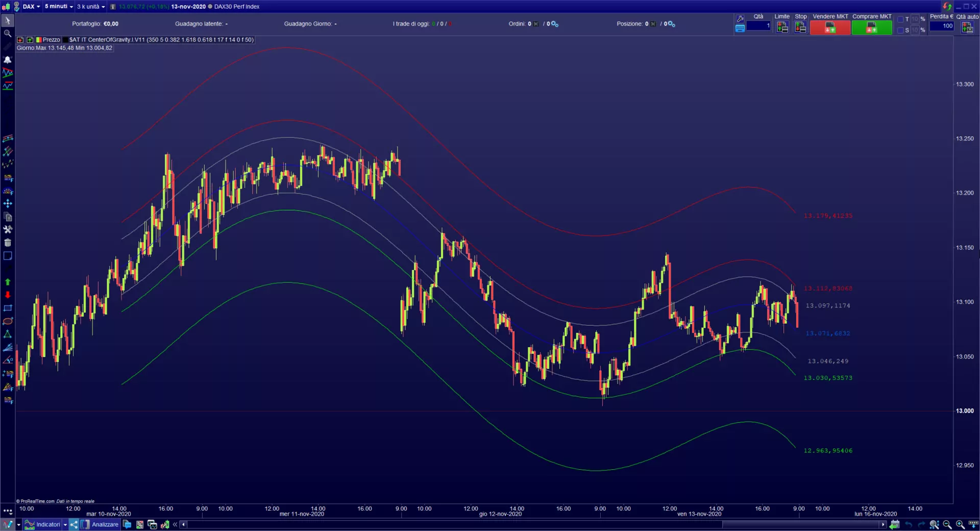The image size is (980, 531).
Task: Enable the T percentage checkbox
Action: click(x=901, y=19)
